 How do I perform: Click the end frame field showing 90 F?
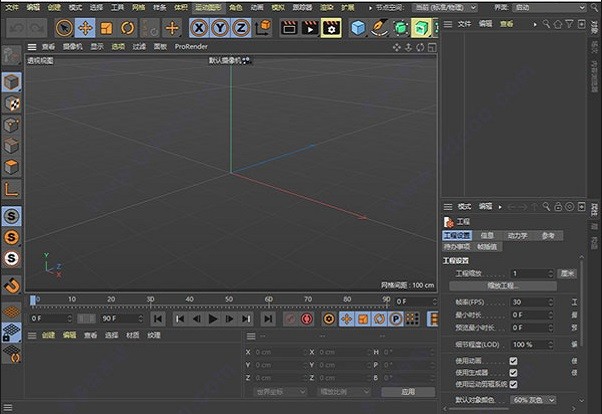[x=122, y=318]
